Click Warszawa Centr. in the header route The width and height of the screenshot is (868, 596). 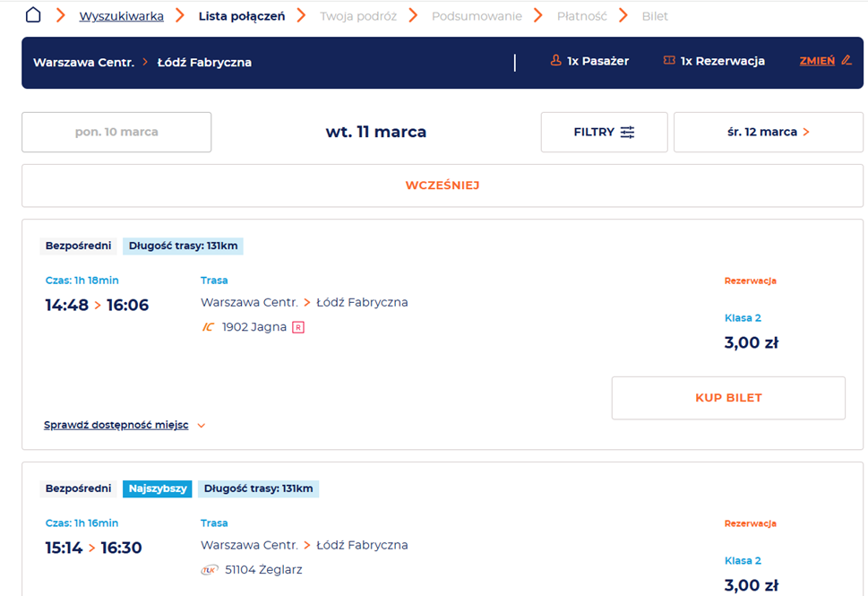[83, 62]
